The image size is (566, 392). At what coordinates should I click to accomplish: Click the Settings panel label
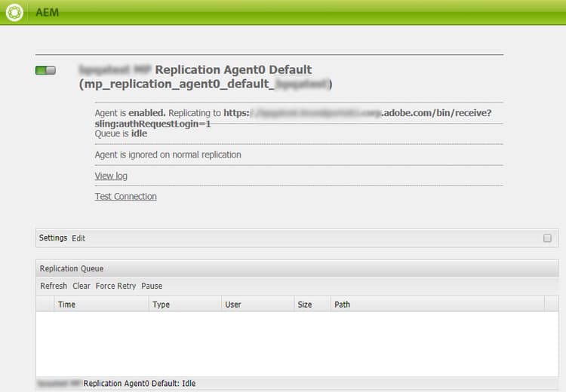53,238
